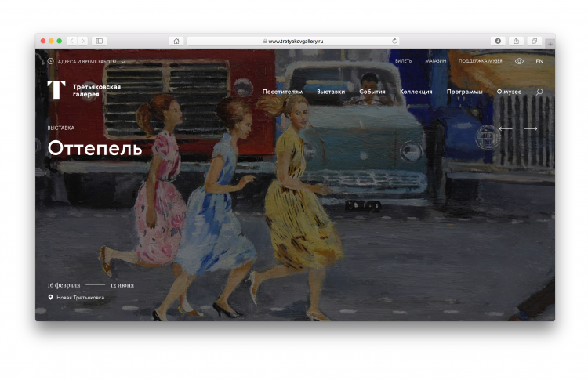Switch site language to EN
Screen dimensions: 588x380
pyautogui.click(x=539, y=61)
